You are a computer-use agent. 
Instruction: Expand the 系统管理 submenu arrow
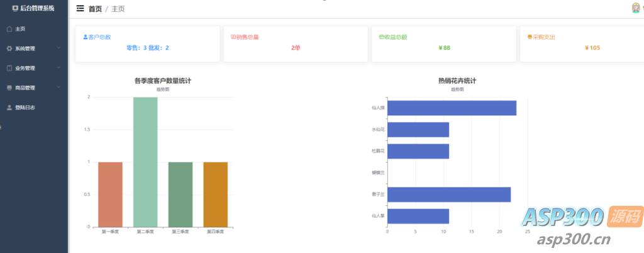click(x=58, y=48)
